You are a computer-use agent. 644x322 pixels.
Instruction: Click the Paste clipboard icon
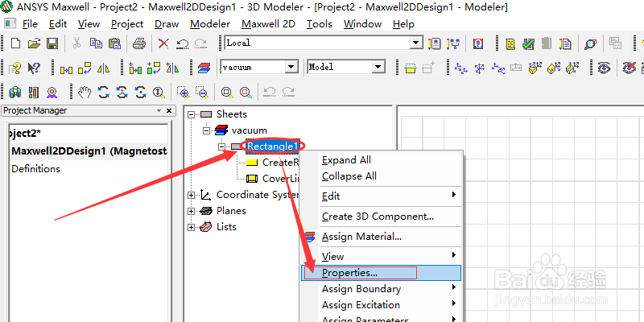click(114, 43)
